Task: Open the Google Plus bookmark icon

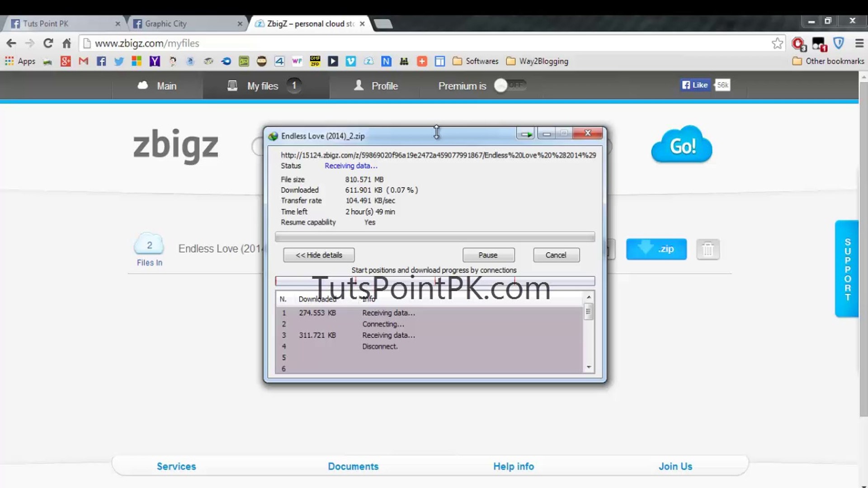Action: coord(66,61)
